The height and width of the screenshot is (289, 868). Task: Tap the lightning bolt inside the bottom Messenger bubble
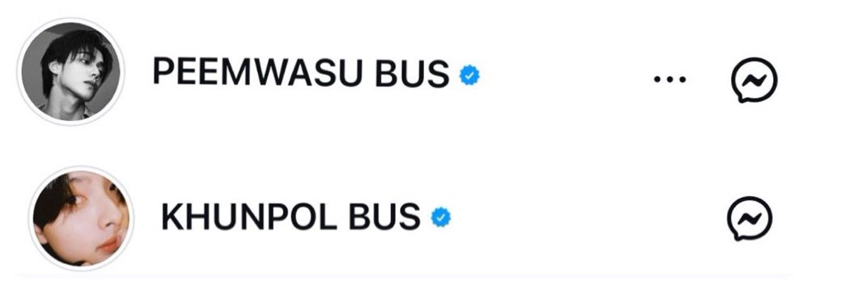[750, 218]
